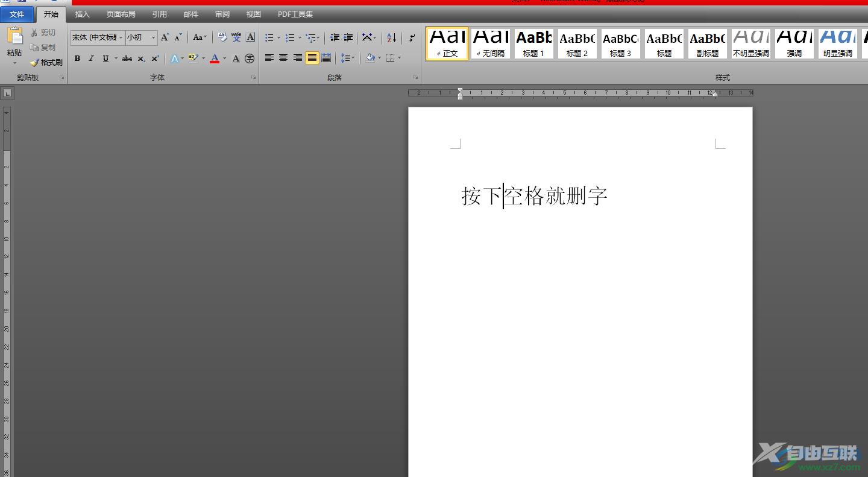The width and height of the screenshot is (868, 477).
Task: Click the Multilevel List icon
Action: [310, 37]
